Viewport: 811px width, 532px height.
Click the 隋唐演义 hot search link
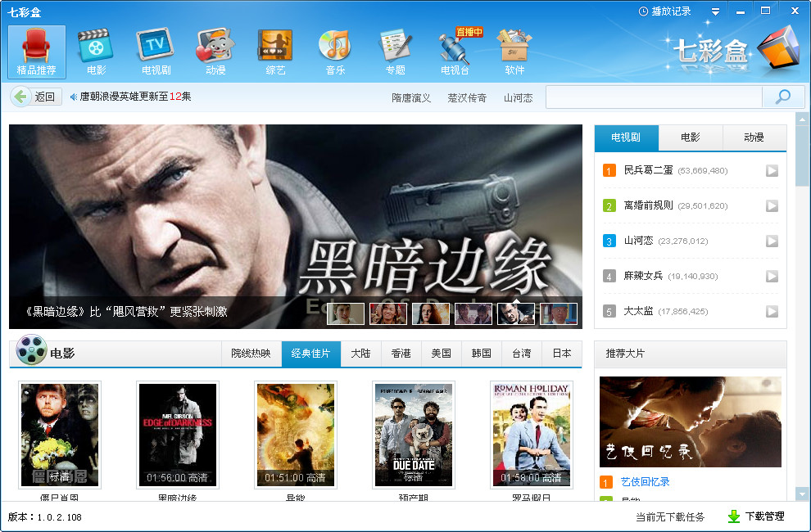pos(411,97)
